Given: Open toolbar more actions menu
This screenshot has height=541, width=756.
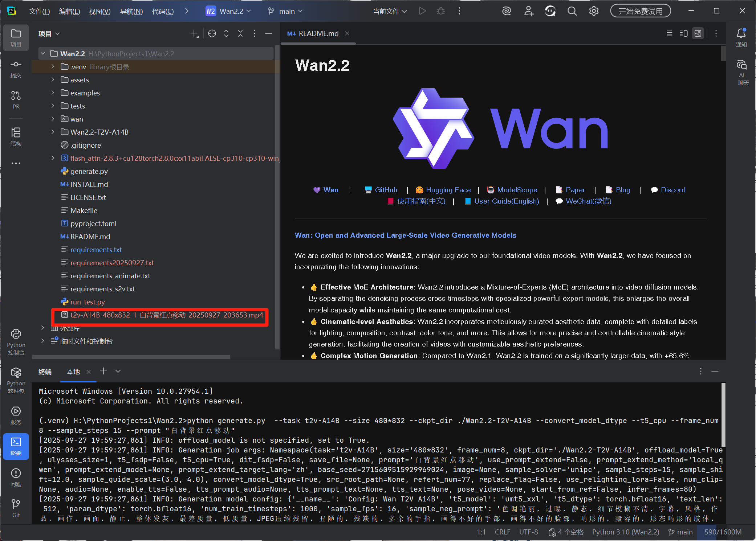Looking at the screenshot, I should coord(459,11).
